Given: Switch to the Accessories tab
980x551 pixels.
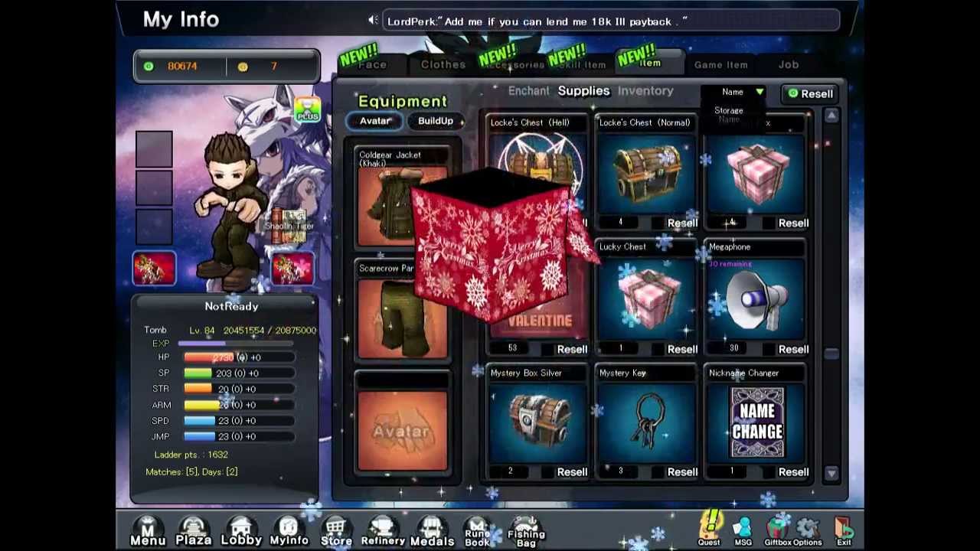Looking at the screenshot, I should click(x=513, y=65).
